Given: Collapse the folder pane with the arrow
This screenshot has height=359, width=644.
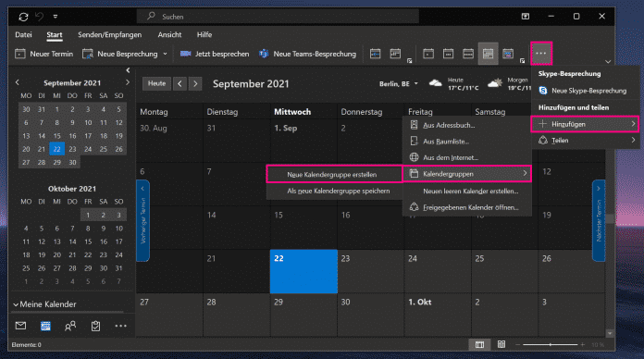Looking at the screenshot, I should tap(128, 70).
